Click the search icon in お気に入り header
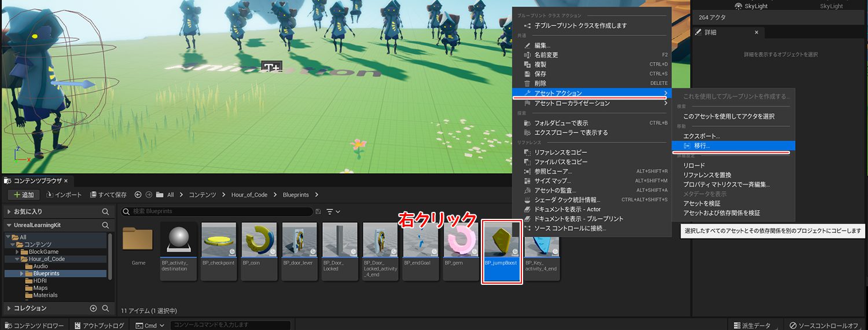The width and height of the screenshot is (868, 330). (105, 212)
